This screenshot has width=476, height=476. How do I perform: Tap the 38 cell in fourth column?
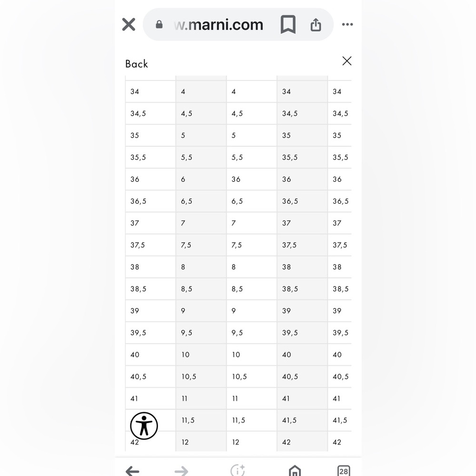(x=302, y=267)
